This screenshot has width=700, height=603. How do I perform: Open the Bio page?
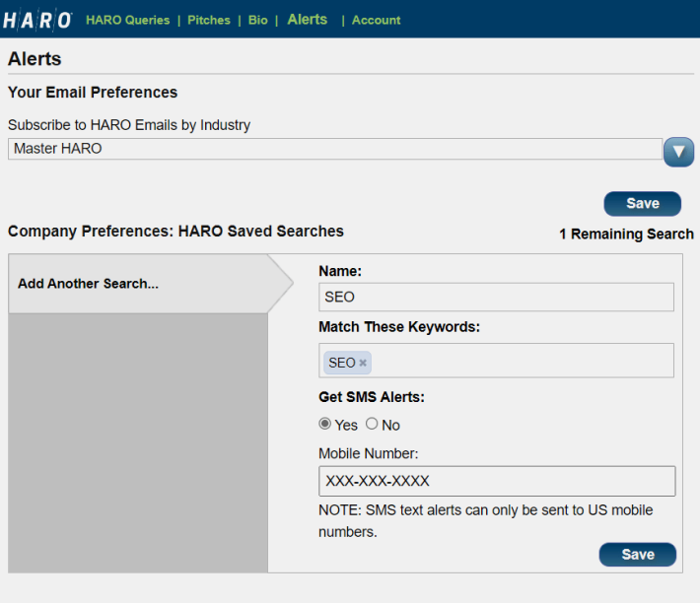tap(257, 20)
